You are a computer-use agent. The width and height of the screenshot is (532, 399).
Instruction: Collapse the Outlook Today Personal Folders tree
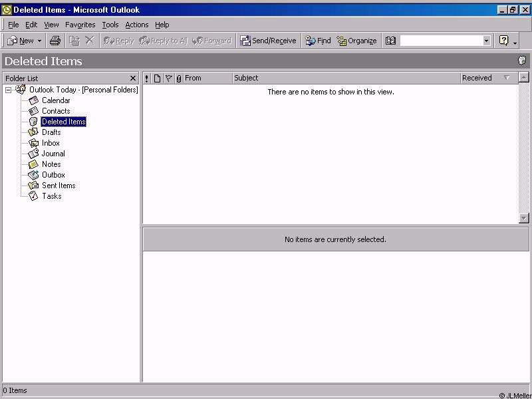coord(9,90)
